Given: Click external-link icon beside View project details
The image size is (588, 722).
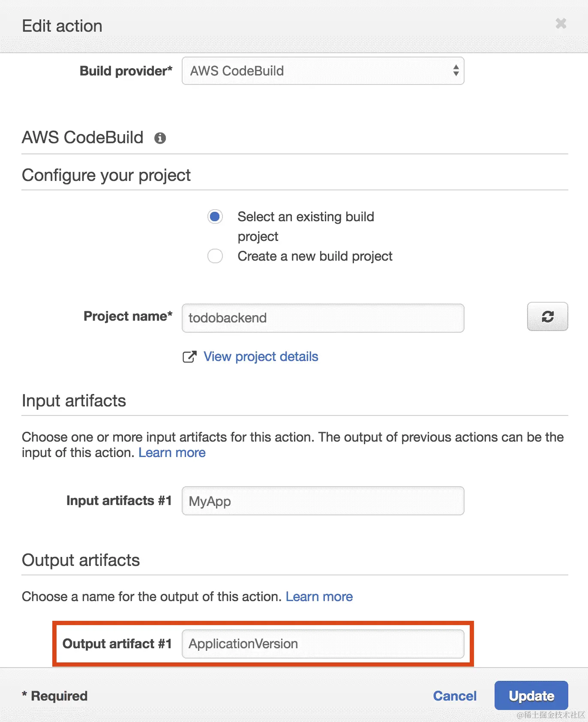Looking at the screenshot, I should point(189,357).
